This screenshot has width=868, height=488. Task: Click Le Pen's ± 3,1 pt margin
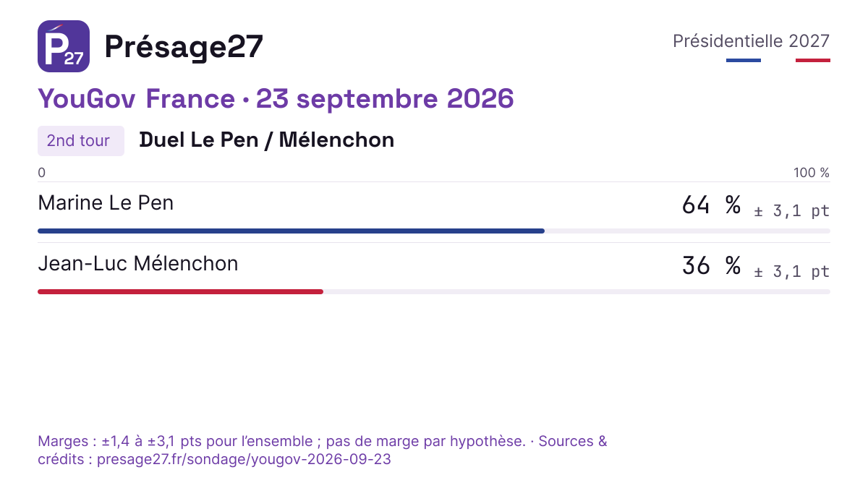(x=792, y=211)
